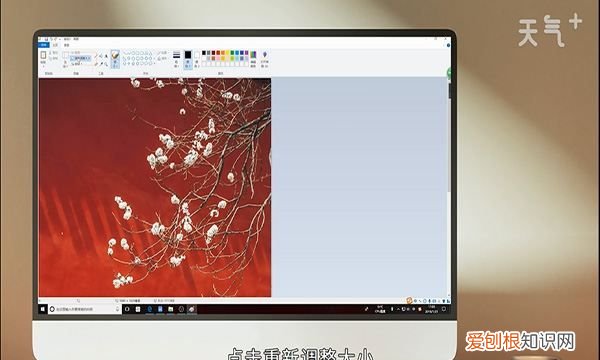Open the Action Center notification icon
The image size is (600, 360).
click(444, 309)
